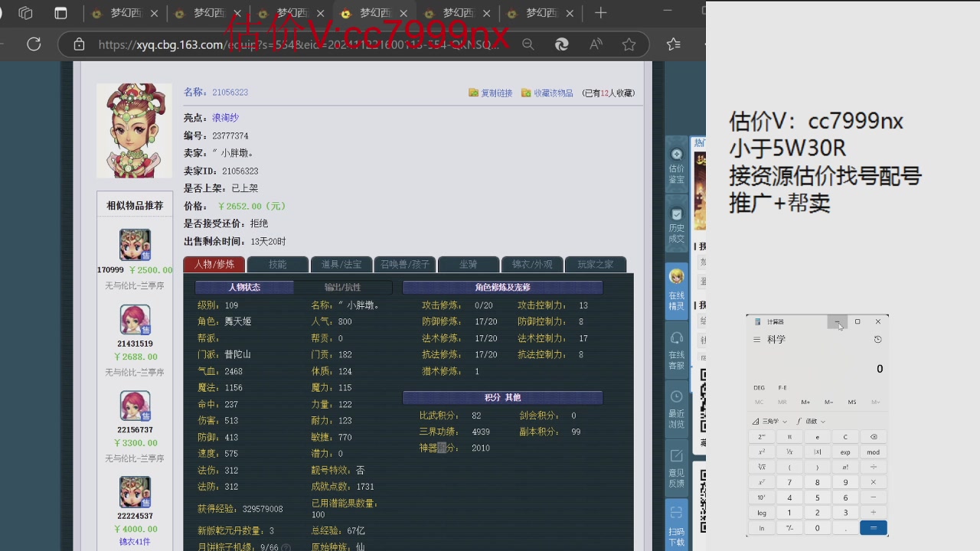Click the browser address bar URL
The width and height of the screenshot is (980, 551).
click(299, 44)
